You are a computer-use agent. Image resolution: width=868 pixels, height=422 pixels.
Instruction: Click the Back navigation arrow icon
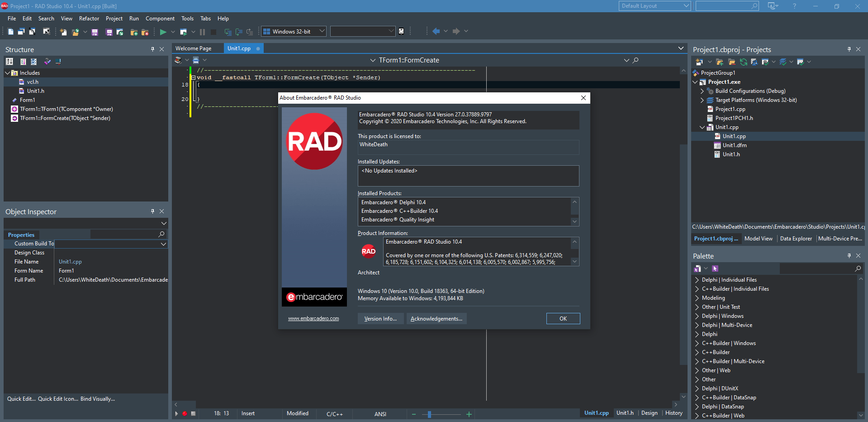(x=436, y=31)
